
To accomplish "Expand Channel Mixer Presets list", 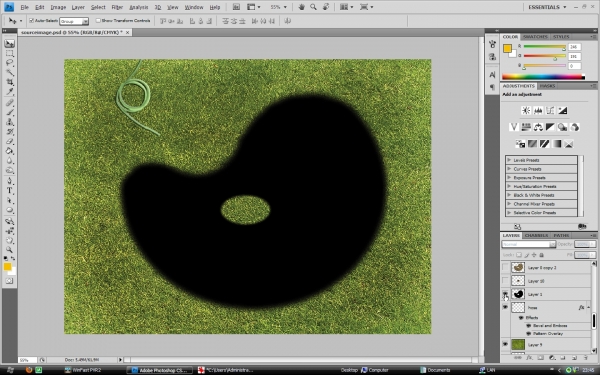I will [509, 204].
